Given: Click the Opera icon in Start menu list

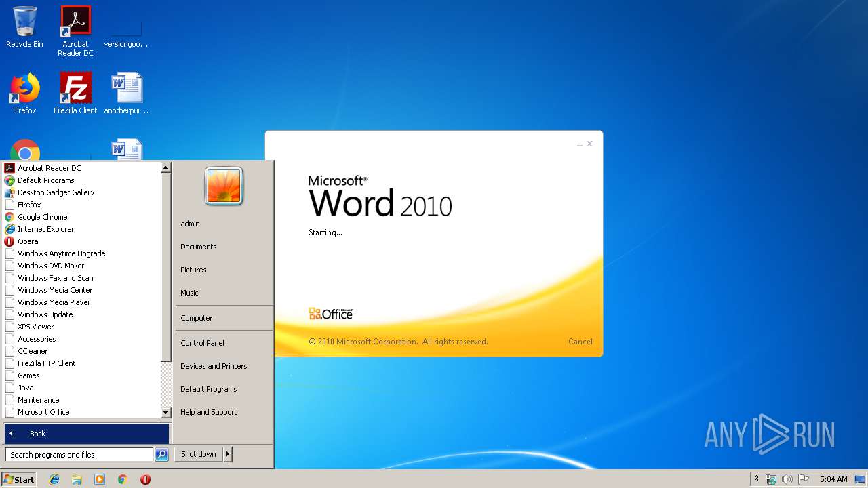Looking at the screenshot, I should (x=9, y=241).
